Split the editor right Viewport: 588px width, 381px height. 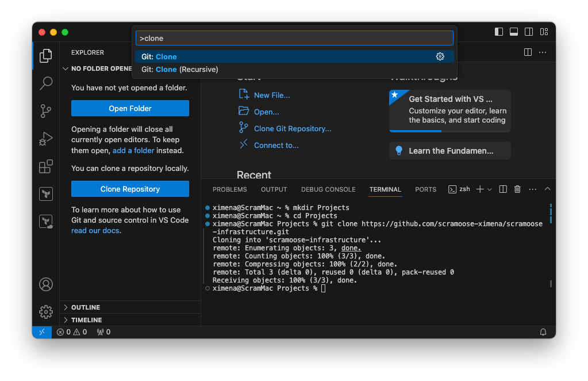(528, 52)
